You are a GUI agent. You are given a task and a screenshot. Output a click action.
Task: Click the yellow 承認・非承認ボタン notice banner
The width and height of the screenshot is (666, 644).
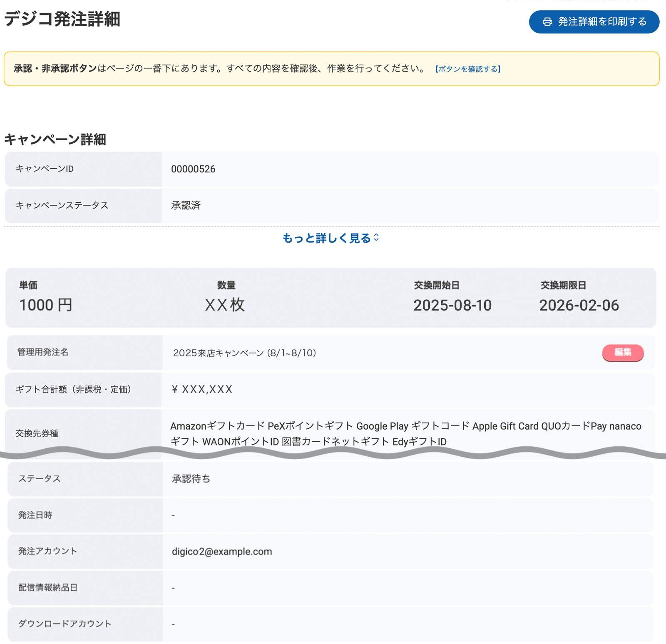point(258,69)
